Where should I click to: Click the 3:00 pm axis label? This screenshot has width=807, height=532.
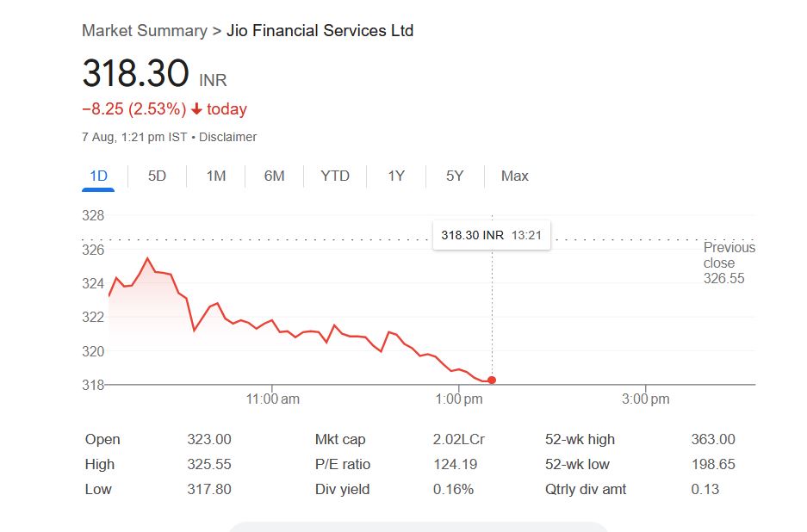click(646, 399)
